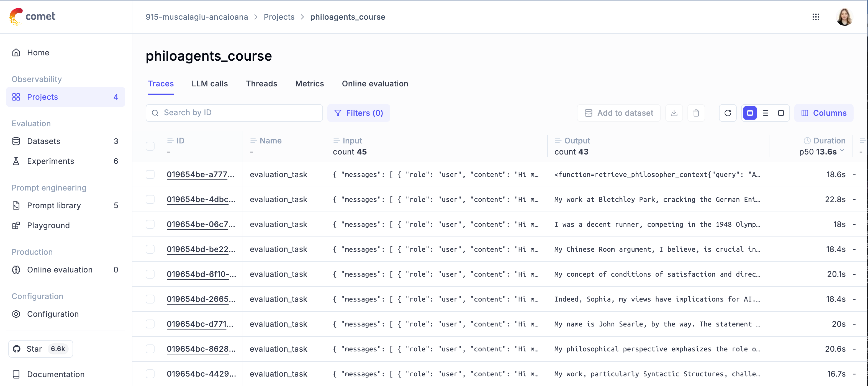Check the row 019654bc-8628 checkbox
This screenshot has width=868, height=386.
pyautogui.click(x=150, y=349)
